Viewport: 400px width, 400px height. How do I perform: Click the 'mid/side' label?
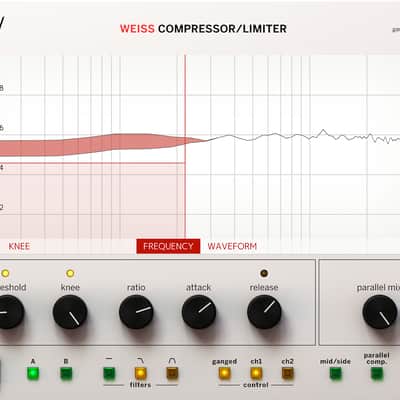click(x=335, y=361)
